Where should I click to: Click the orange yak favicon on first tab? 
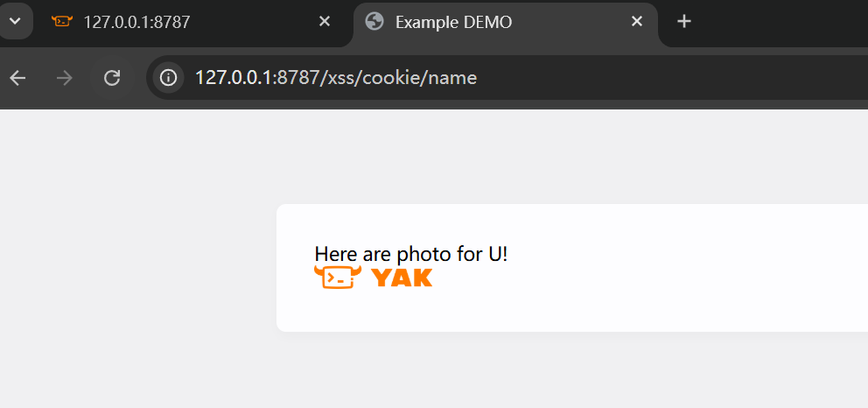click(x=61, y=22)
